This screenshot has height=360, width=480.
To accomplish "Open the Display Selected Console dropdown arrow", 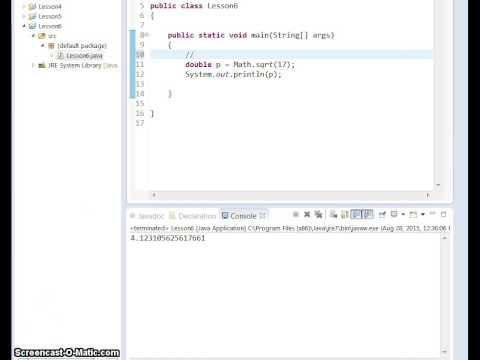I will click(x=403, y=214).
